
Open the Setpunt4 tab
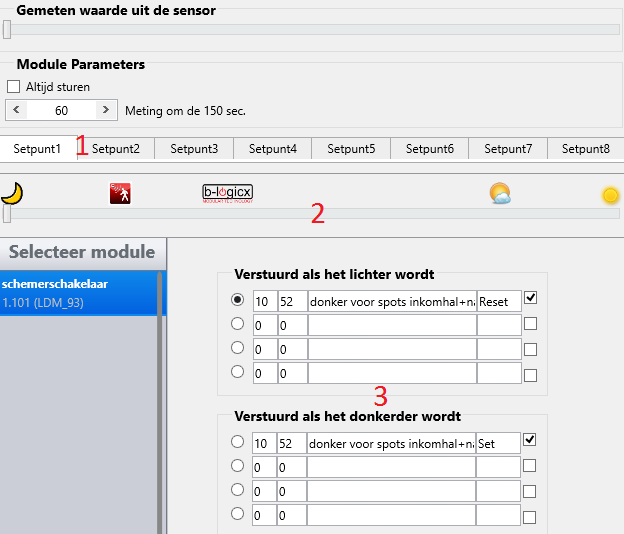click(273, 149)
